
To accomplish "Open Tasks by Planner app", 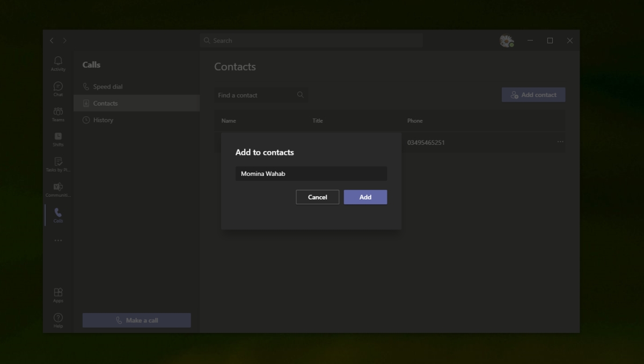I will (x=58, y=165).
